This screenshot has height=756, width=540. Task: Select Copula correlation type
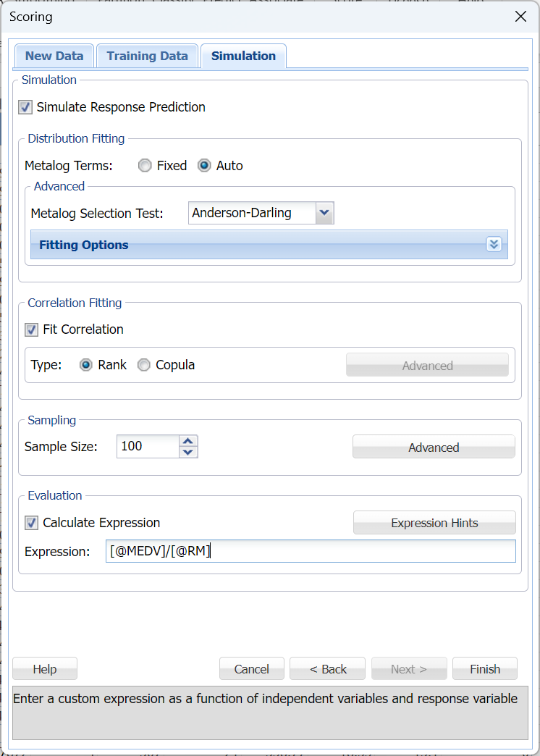(144, 365)
